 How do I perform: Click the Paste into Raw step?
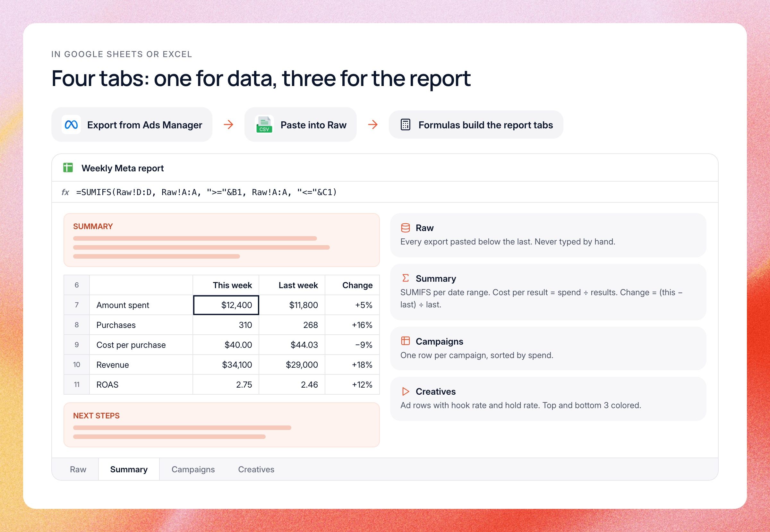click(x=300, y=125)
